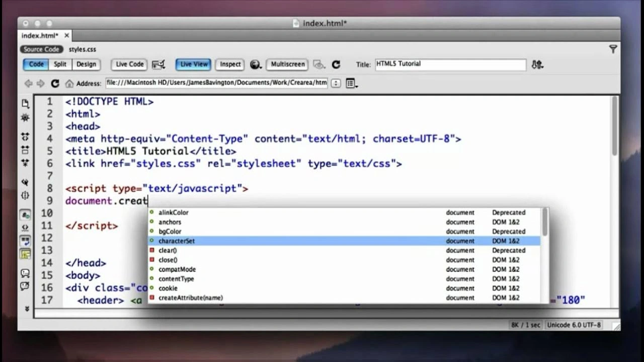The width and height of the screenshot is (644, 362).
Task: Click the Collapse Full Tag icon
Action: 25,136
